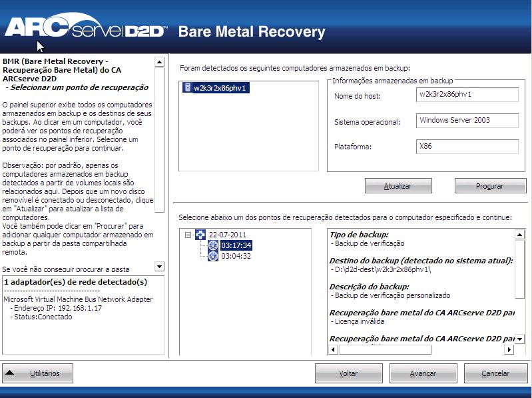This screenshot has width=532, height=398.
Task: Click the ARCserve D2D logo
Action: 85,25
